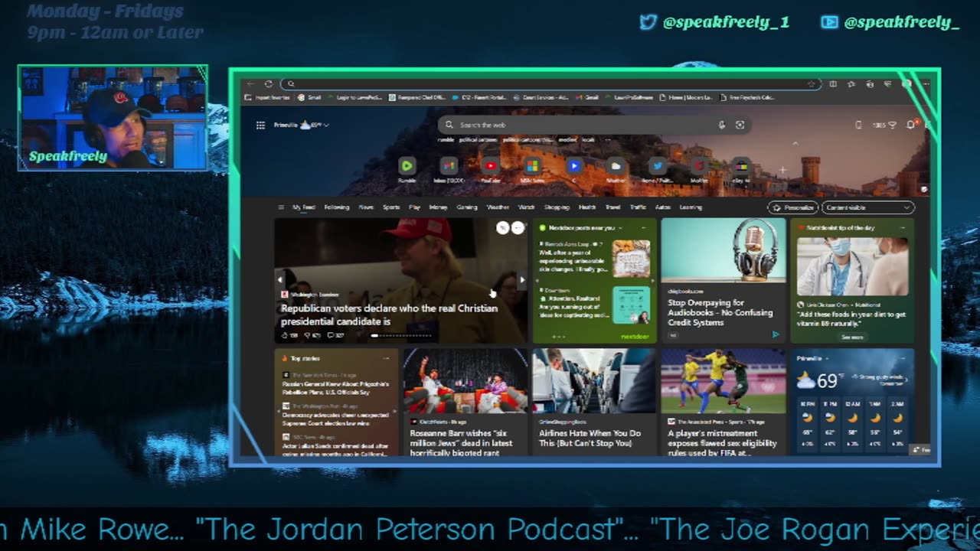Switch to the Shopping tab
The height and width of the screenshot is (551, 980).
[557, 207]
